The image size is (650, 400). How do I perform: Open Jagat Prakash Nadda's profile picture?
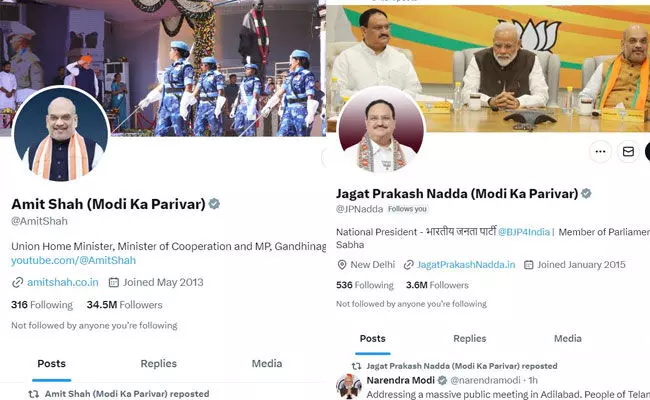(x=381, y=131)
